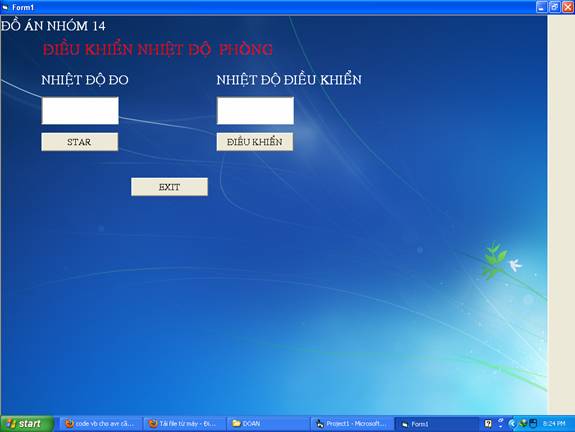Viewport: 575px width, 432px height.
Task: Click the 8:24 PM clock
Action: [554, 424]
